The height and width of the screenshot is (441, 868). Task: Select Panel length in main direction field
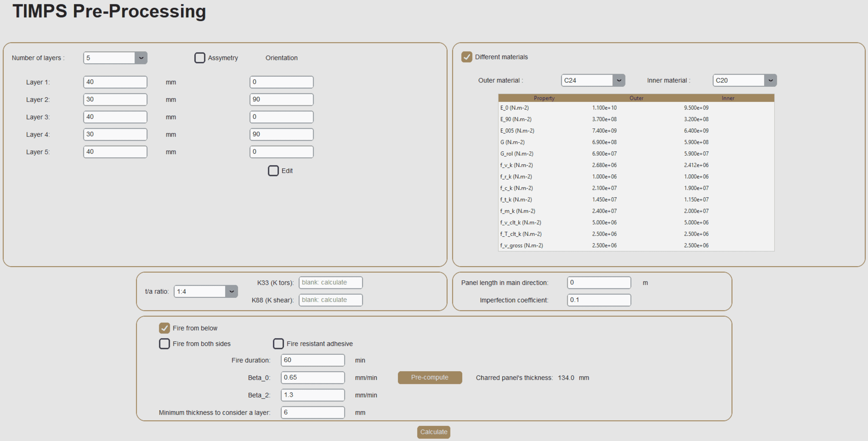[x=599, y=282]
